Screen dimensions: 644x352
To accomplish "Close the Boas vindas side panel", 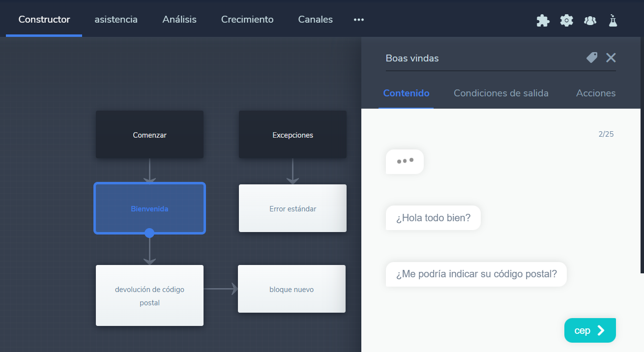I will 611,58.
